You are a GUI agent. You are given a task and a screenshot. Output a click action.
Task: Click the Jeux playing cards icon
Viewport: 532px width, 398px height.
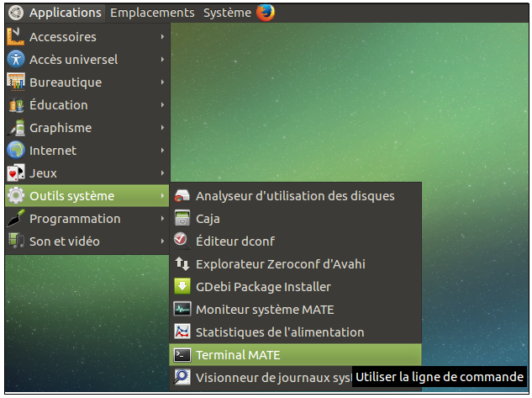(16, 172)
